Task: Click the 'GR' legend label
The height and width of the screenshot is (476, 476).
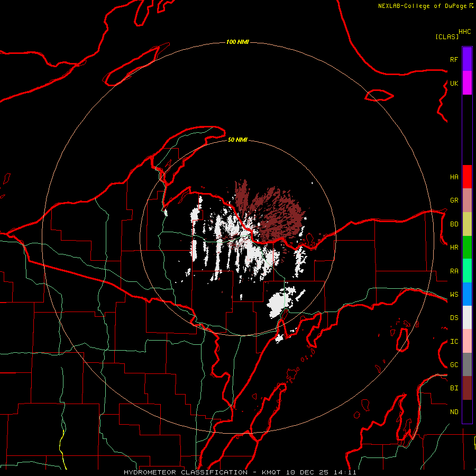Action: coord(454,200)
